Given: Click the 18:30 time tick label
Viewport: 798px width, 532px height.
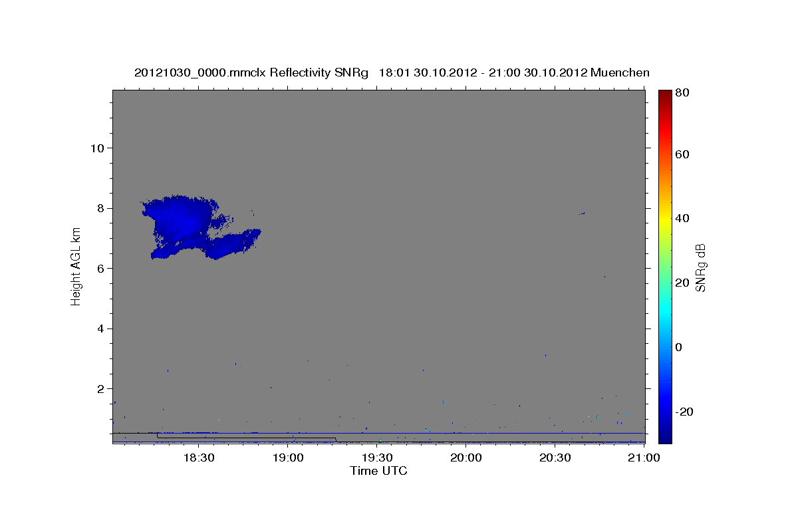Looking at the screenshot, I should (x=198, y=458).
